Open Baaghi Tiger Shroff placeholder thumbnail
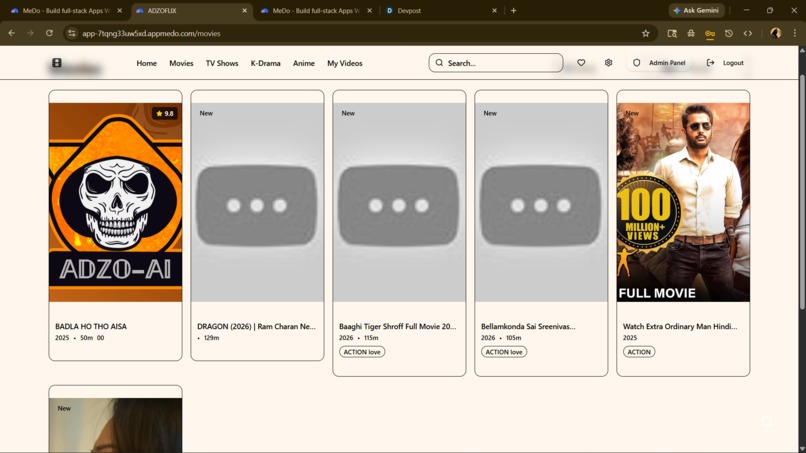Image resolution: width=806 pixels, height=453 pixels. pos(399,202)
